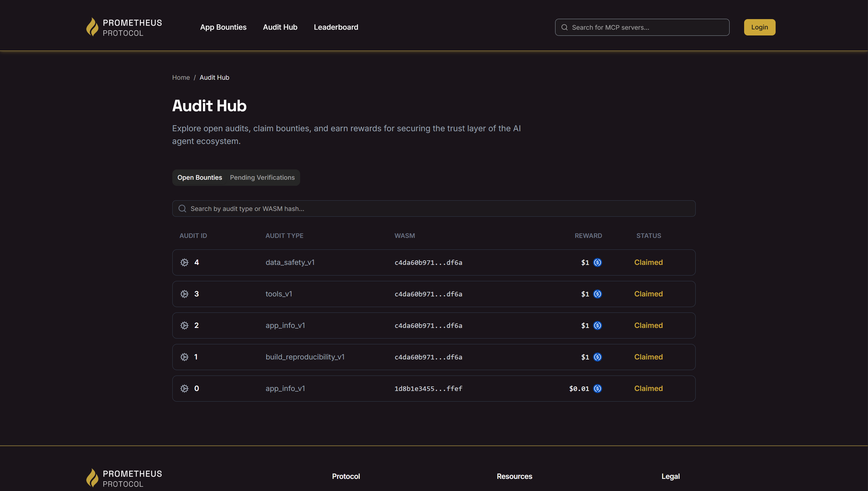Click the gear icon for audit 4
Screen dimensions: 868x491
pyautogui.click(x=184, y=262)
